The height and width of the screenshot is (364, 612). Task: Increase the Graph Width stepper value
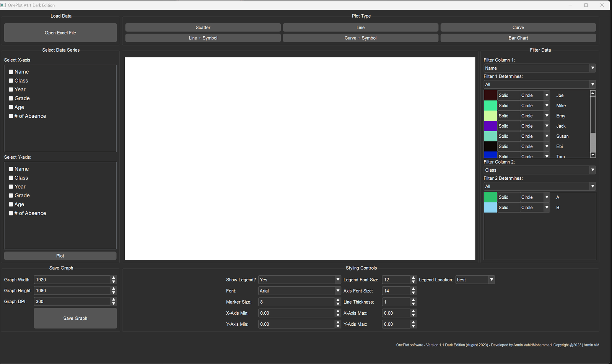[114, 278]
